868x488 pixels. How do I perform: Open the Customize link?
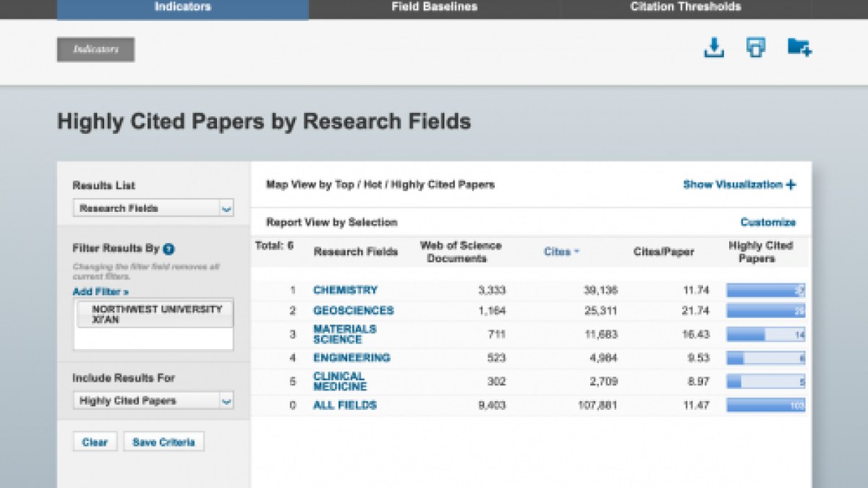point(767,222)
